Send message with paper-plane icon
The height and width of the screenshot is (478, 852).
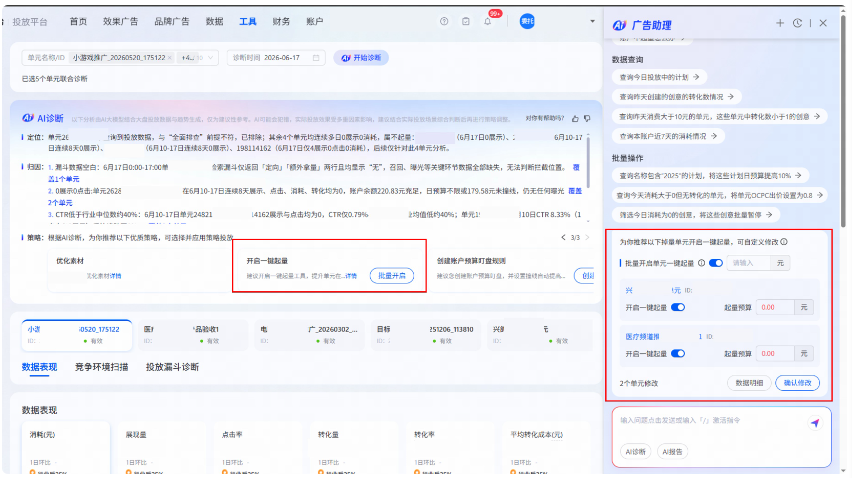(x=815, y=423)
